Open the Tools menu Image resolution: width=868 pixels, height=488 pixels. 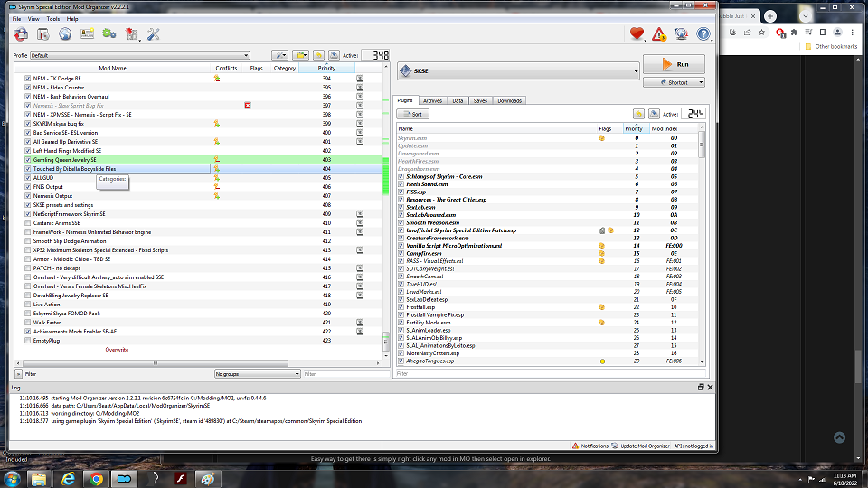click(53, 19)
